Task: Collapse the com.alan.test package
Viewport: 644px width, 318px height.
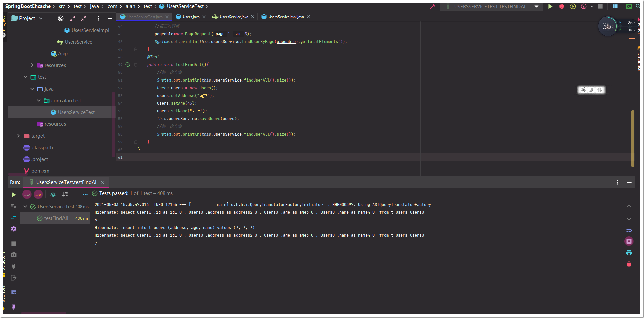Action: [x=39, y=101]
